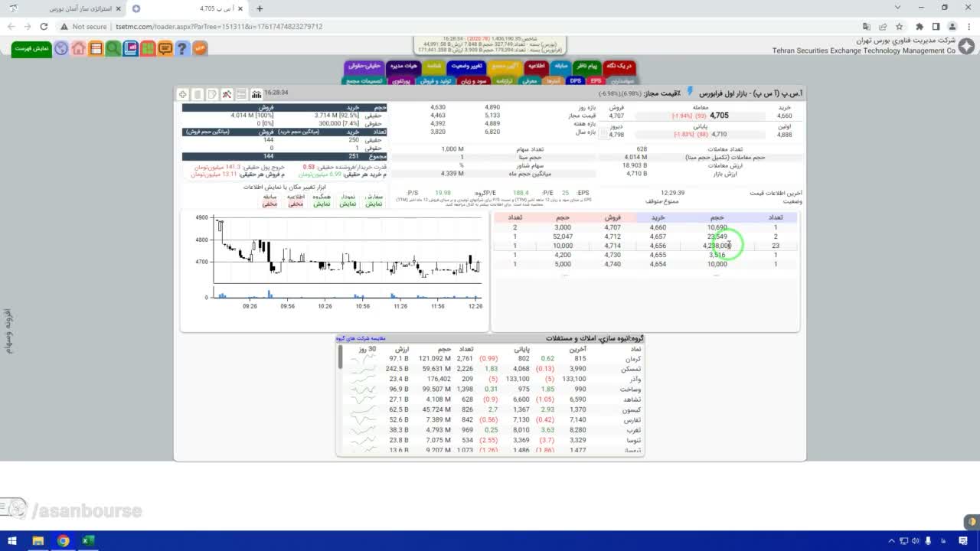Go to the home icon
Viewport: 980px width, 551px height.
click(x=79, y=48)
